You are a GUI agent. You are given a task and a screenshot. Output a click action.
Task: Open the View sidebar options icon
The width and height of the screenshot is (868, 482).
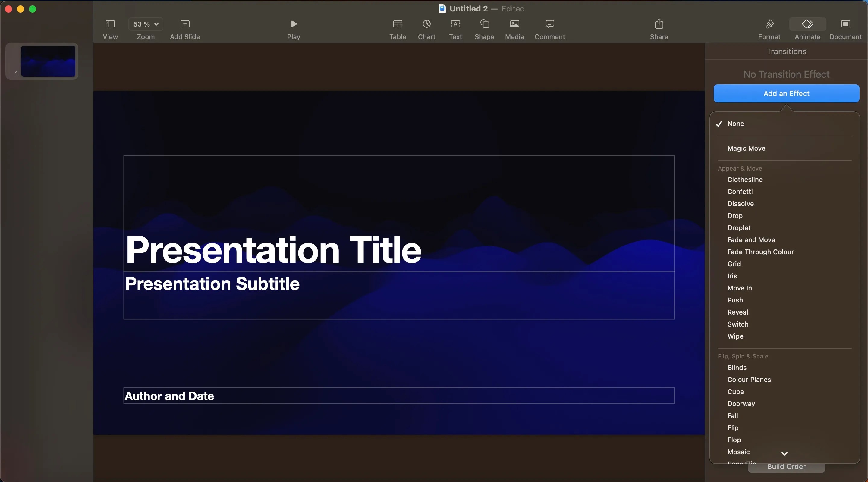[x=110, y=24]
